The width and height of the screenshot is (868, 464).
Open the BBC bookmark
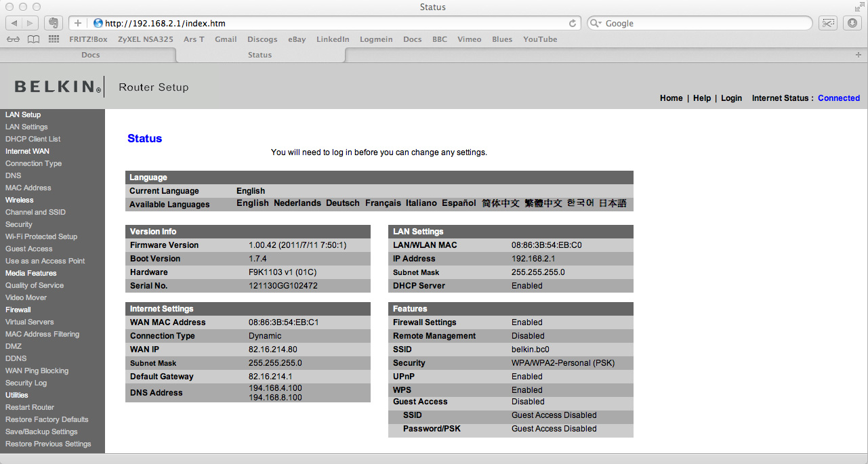[440, 39]
